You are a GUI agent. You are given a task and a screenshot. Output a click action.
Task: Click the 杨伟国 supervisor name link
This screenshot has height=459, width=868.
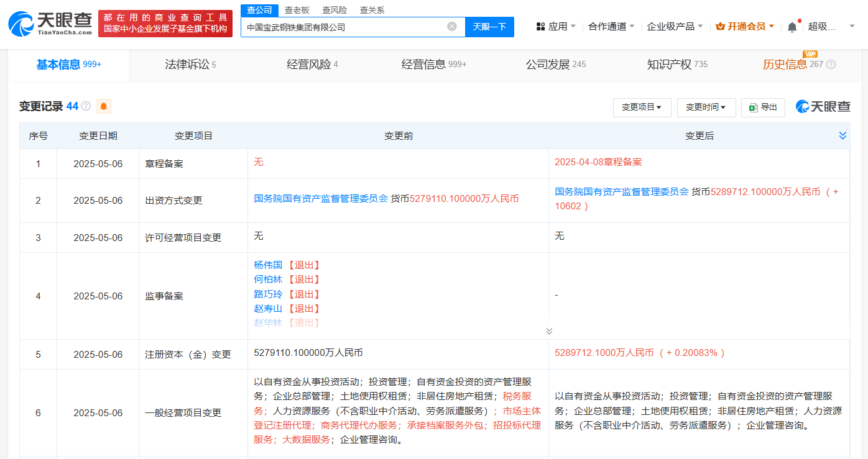pos(268,265)
